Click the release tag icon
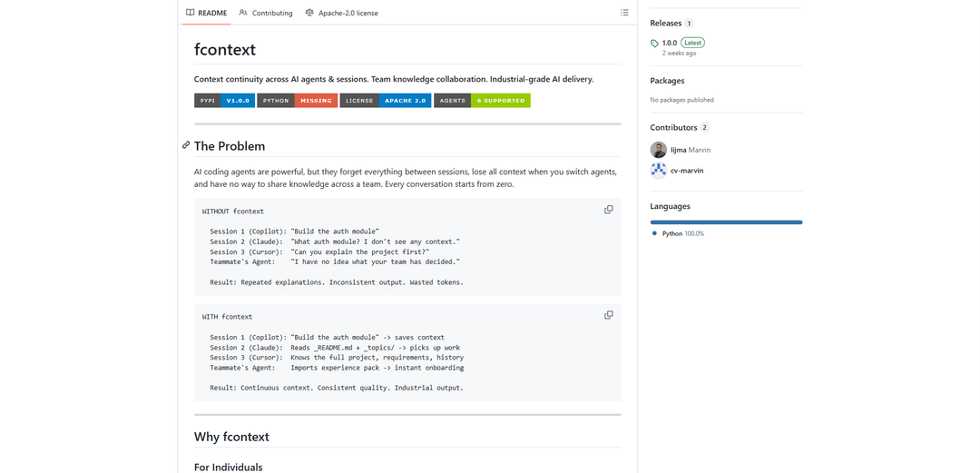 click(655, 43)
